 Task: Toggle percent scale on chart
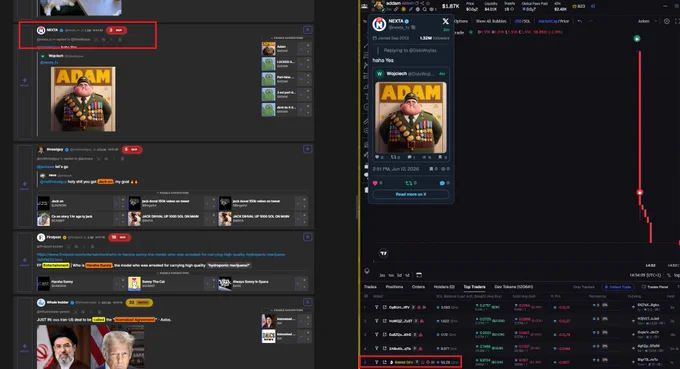669,275
